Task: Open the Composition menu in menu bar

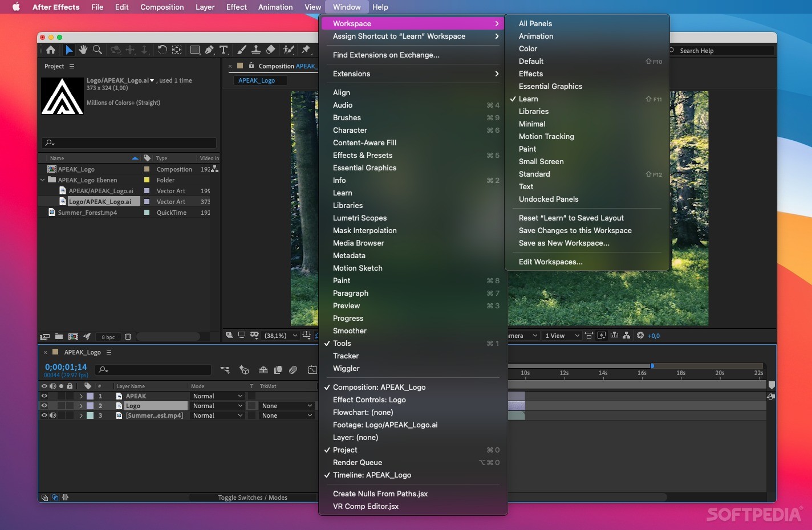Action: tap(162, 7)
